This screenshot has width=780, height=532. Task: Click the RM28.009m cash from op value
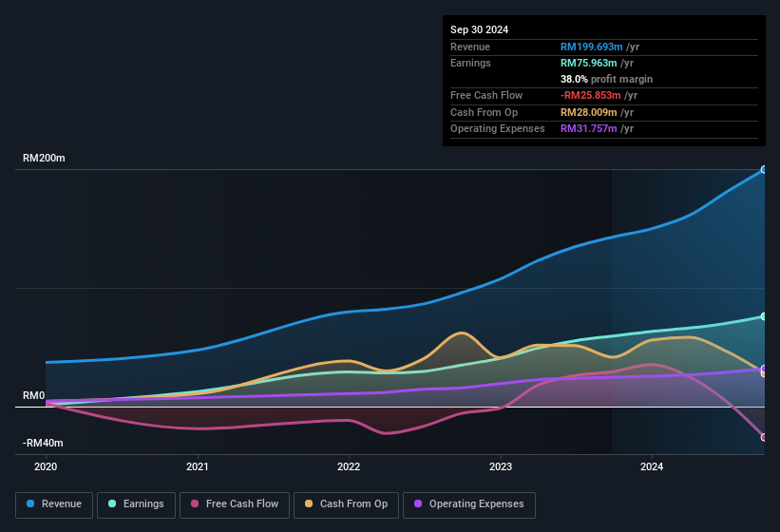[588, 112]
